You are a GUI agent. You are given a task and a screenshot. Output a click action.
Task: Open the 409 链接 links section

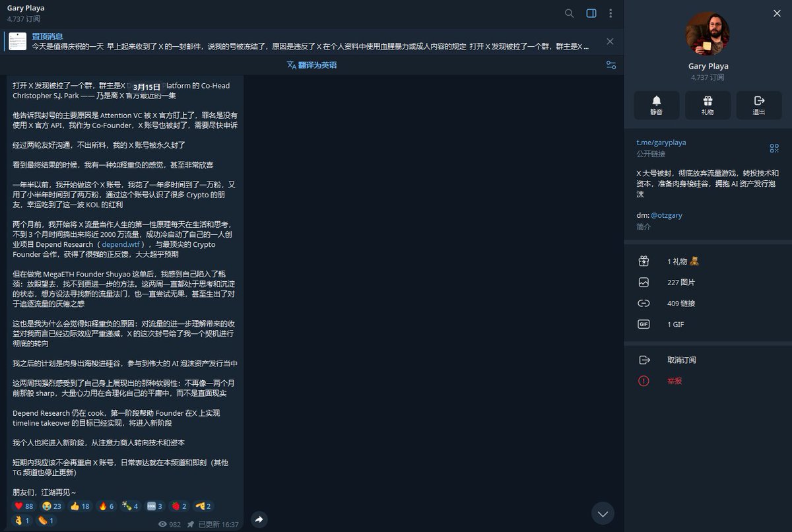pyautogui.click(x=708, y=304)
